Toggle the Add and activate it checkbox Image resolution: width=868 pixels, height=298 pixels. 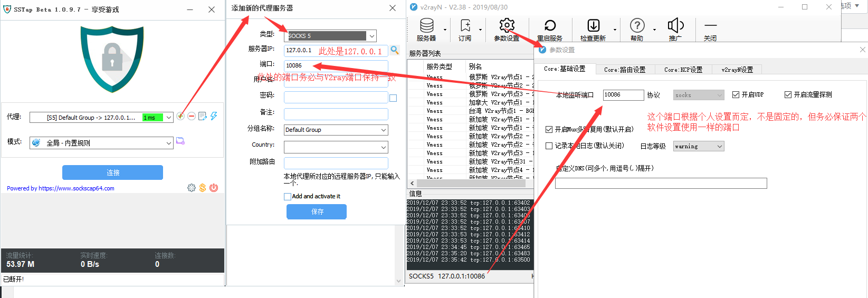coord(288,196)
